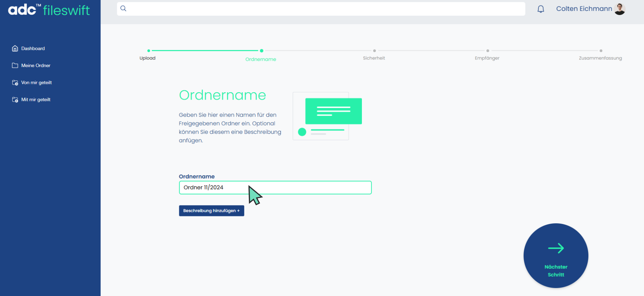The image size is (644, 296).
Task: Click the Beschreibung hinzufügen + button
Action: pos(211,211)
